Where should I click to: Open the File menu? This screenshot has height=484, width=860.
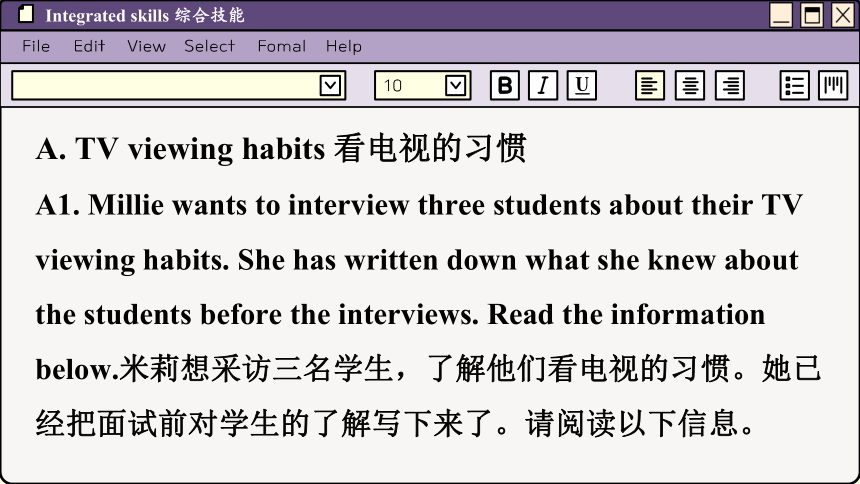[x=36, y=46]
